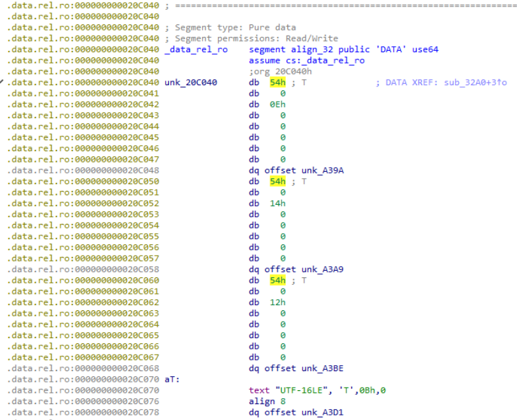Image resolution: width=517 pixels, height=420 pixels.
Task: Click the sub_32A0+3 data cross-reference
Action: click(x=471, y=83)
